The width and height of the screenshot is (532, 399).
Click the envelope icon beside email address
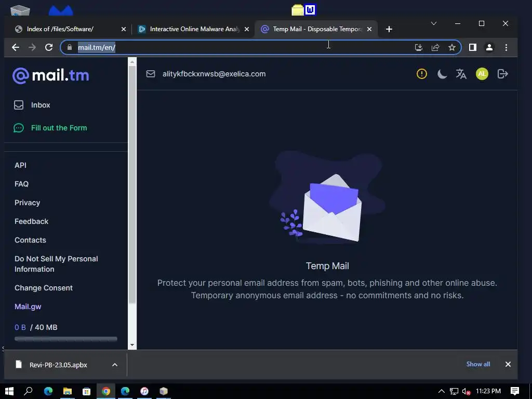click(151, 74)
